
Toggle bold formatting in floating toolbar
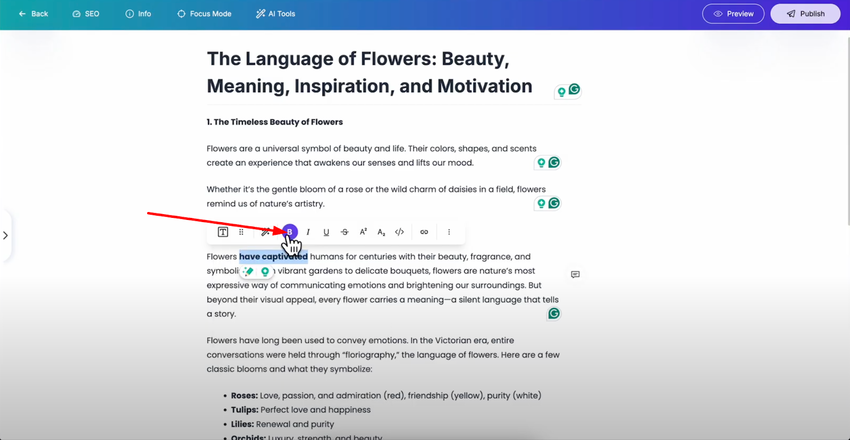290,232
